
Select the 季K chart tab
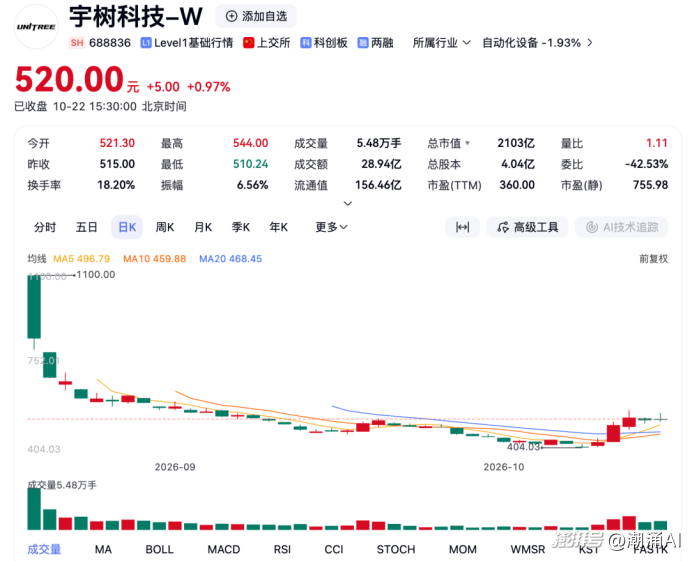coord(241,227)
